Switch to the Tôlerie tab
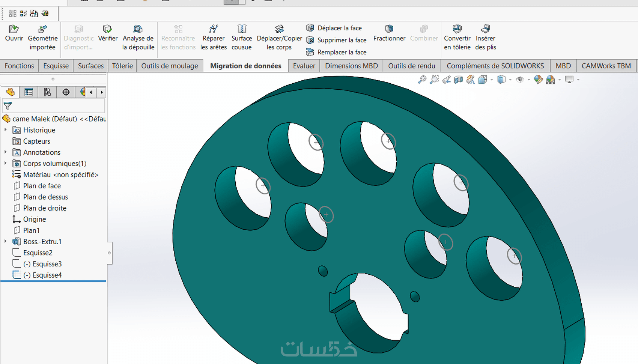The height and width of the screenshot is (364, 638). pyautogui.click(x=122, y=66)
